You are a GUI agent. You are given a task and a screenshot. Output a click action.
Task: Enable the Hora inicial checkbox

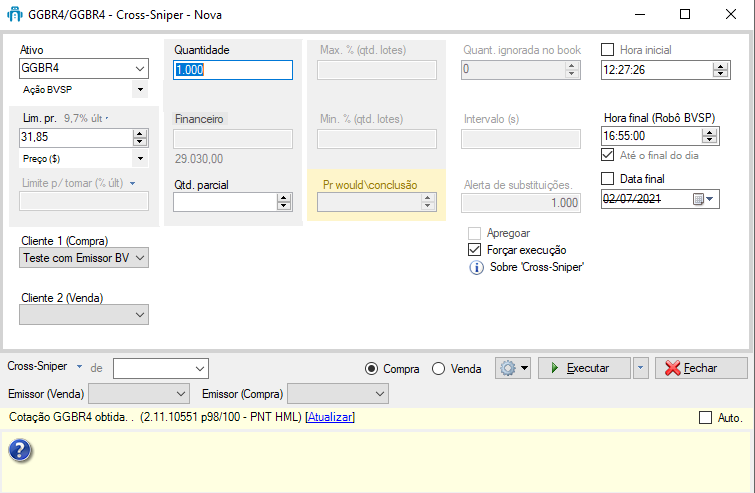click(608, 50)
